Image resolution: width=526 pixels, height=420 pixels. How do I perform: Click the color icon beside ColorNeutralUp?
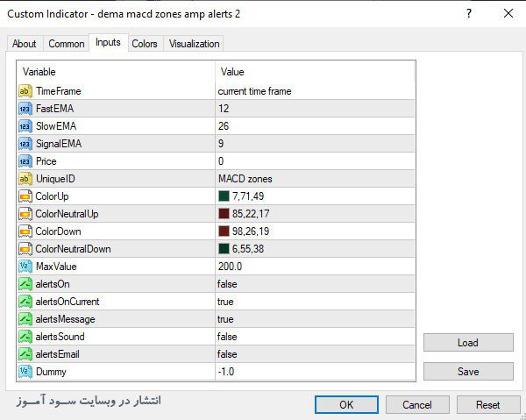[25, 214]
